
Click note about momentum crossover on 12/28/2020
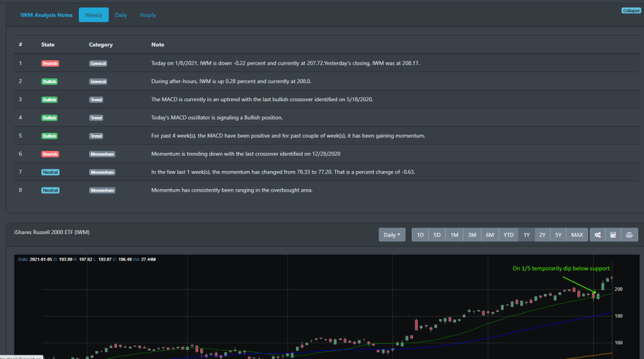[246, 153]
